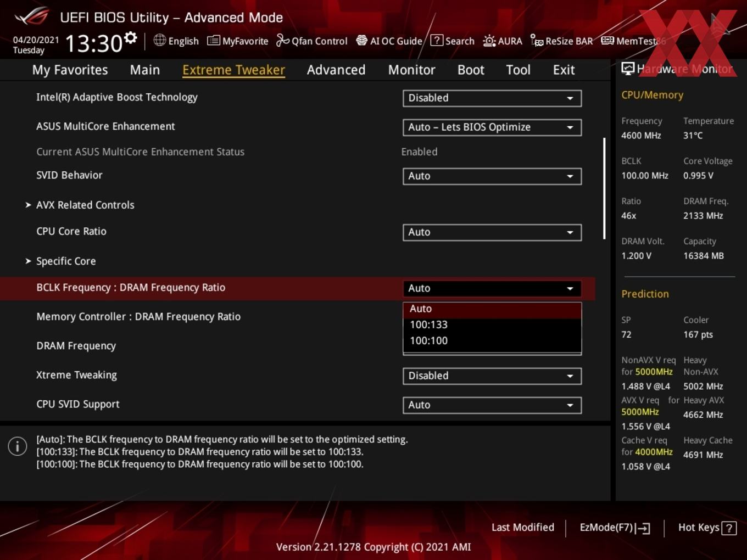The image size is (747, 560).
Task: Open the Tool tab
Action: tap(518, 70)
